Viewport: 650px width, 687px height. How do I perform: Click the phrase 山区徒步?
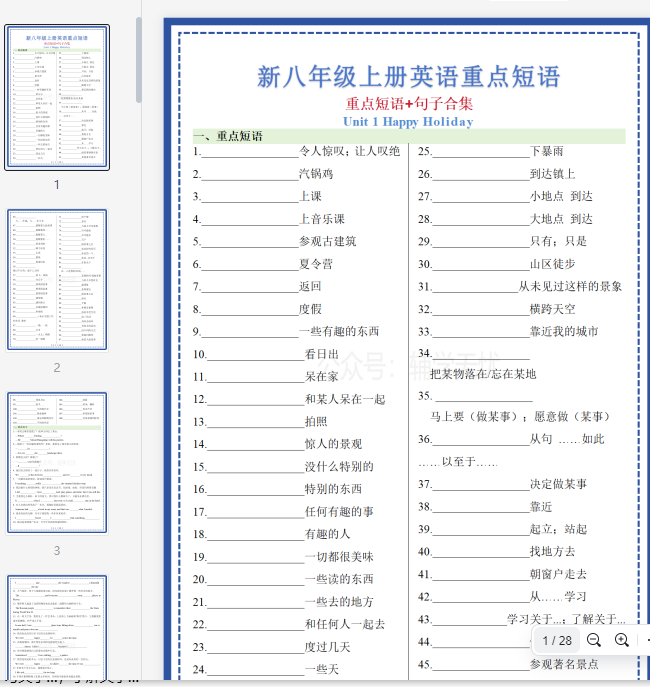[x=552, y=264]
